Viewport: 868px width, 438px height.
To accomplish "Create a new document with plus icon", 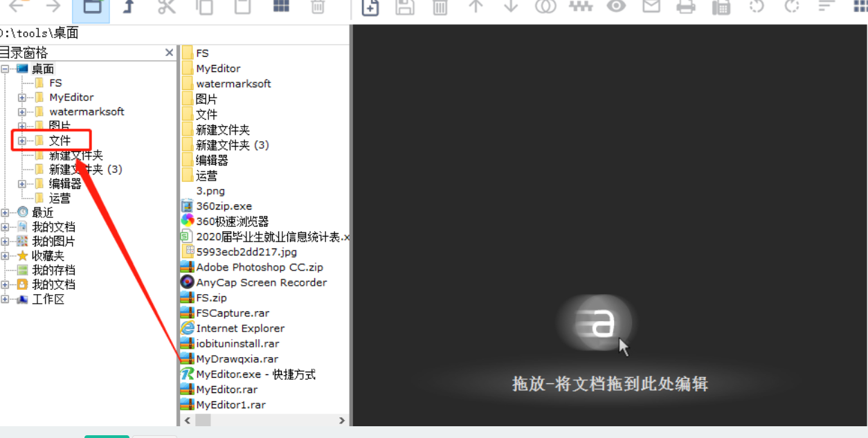I will [370, 6].
